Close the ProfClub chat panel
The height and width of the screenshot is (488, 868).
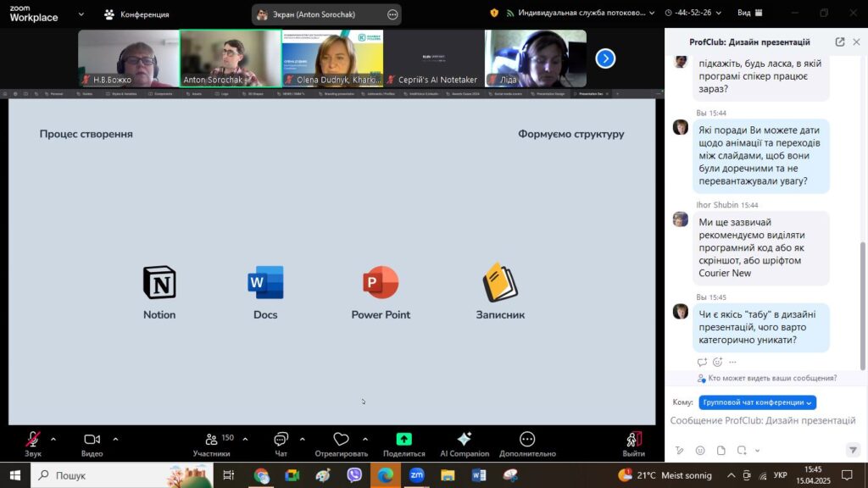856,42
